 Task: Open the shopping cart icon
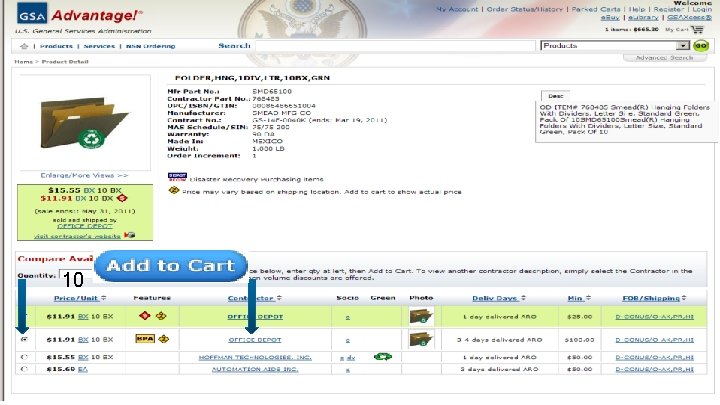pyautogui.click(x=697, y=29)
